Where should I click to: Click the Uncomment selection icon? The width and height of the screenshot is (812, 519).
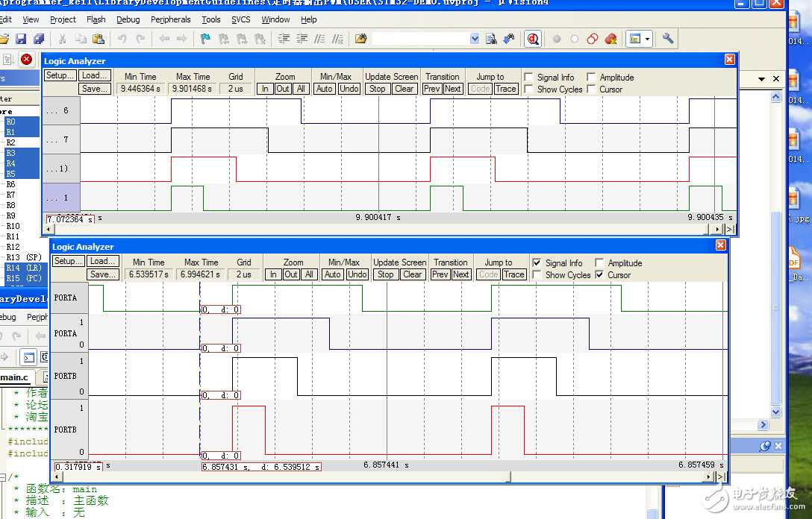[337, 39]
